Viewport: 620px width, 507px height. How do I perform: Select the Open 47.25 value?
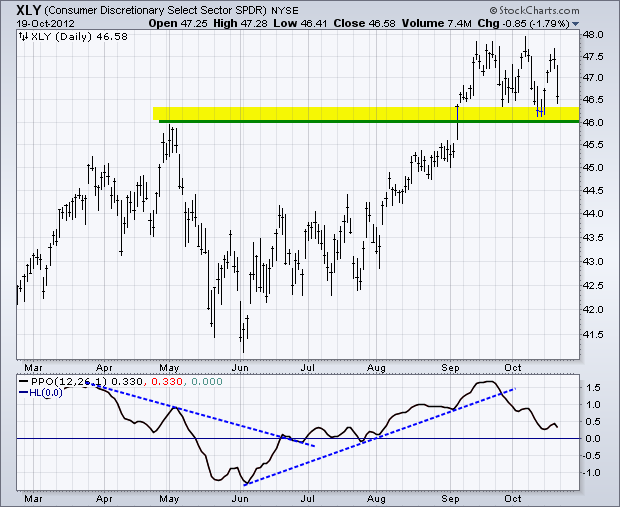click(178, 23)
